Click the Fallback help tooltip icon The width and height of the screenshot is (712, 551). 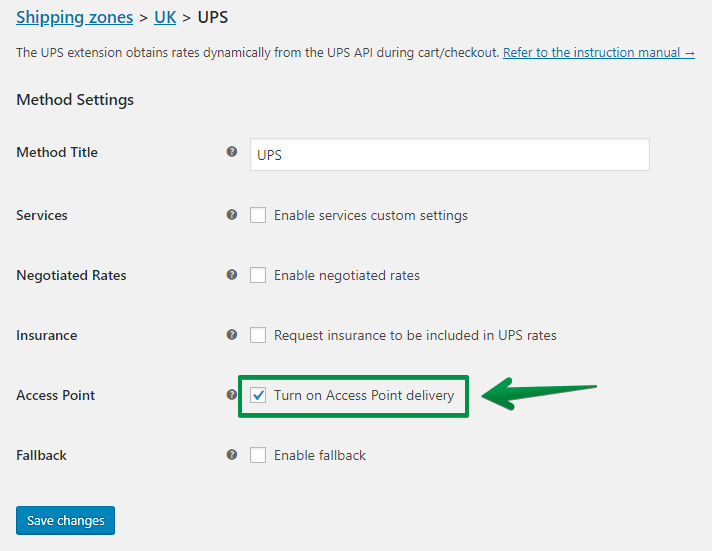pos(232,455)
